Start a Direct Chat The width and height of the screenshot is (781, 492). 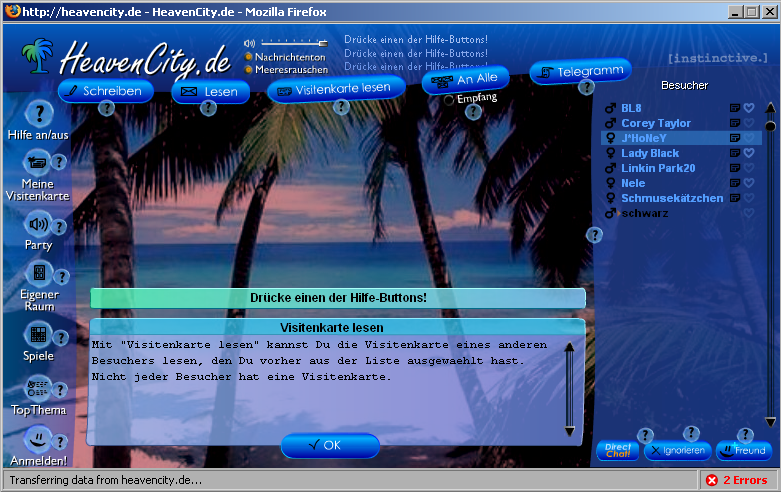tap(618, 450)
